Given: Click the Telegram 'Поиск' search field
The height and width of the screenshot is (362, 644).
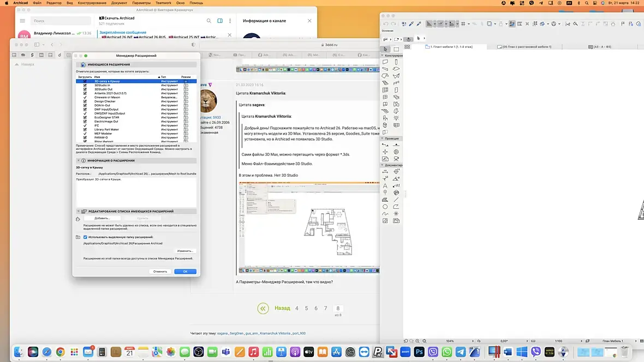Looking at the screenshot, I should coord(61,21).
